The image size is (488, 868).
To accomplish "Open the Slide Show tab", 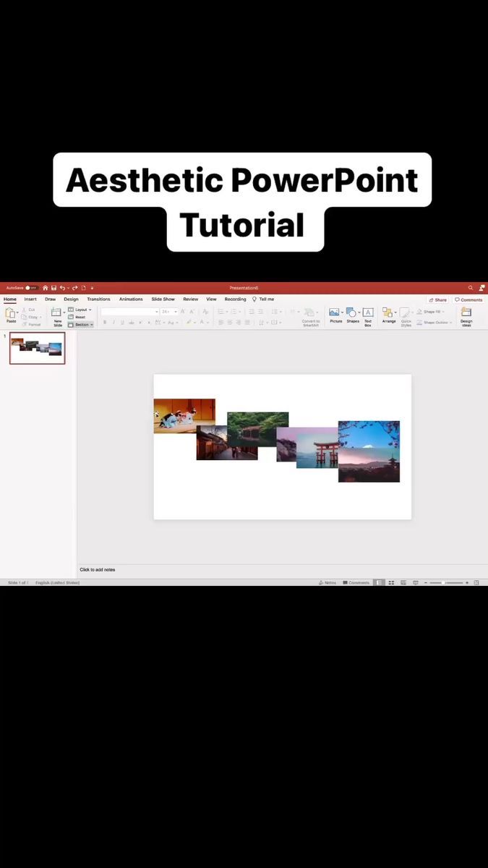I will [x=163, y=299].
